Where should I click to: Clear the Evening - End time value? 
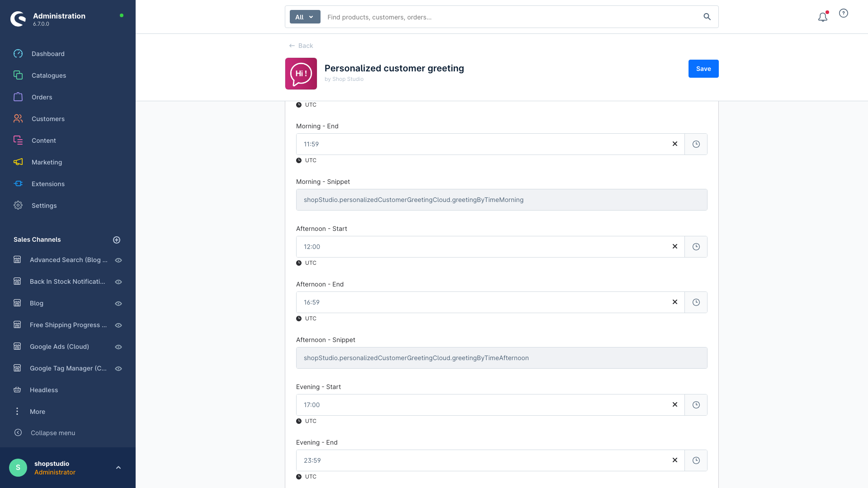coord(675,460)
